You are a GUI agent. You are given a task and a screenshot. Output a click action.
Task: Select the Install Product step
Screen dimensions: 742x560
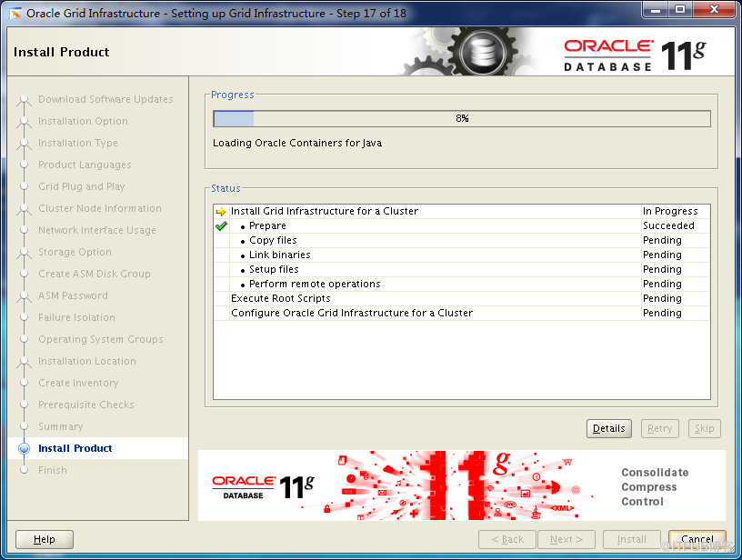(x=75, y=448)
